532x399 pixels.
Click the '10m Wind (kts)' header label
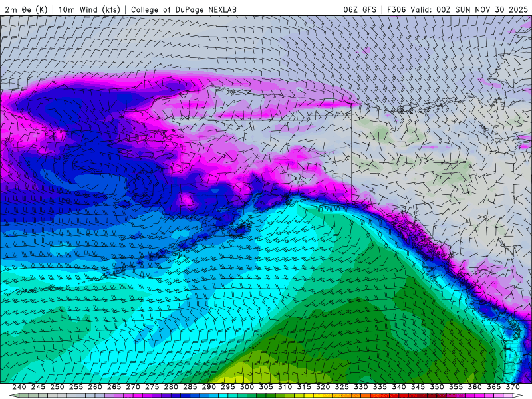(89, 9)
